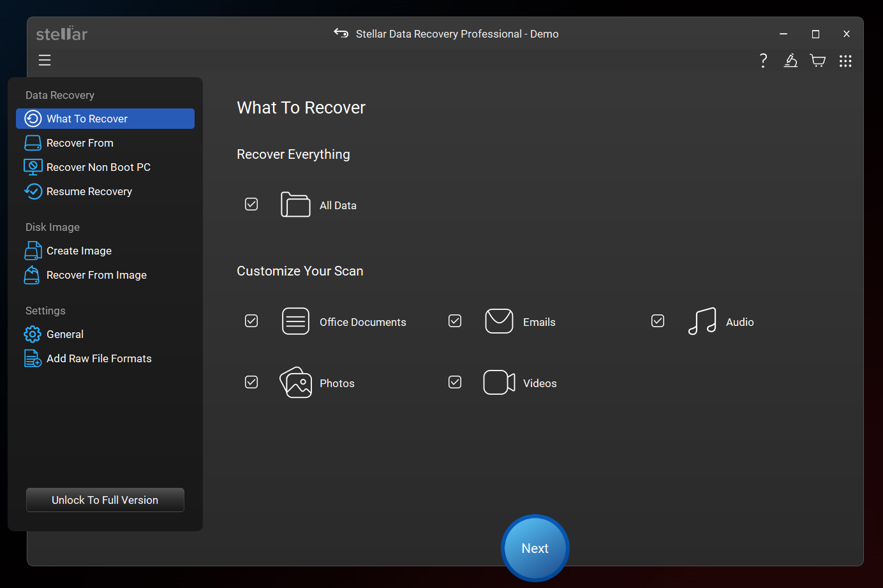Uncheck the All Data checkbox
Screen dimensions: 883x588
pyautogui.click(x=251, y=204)
